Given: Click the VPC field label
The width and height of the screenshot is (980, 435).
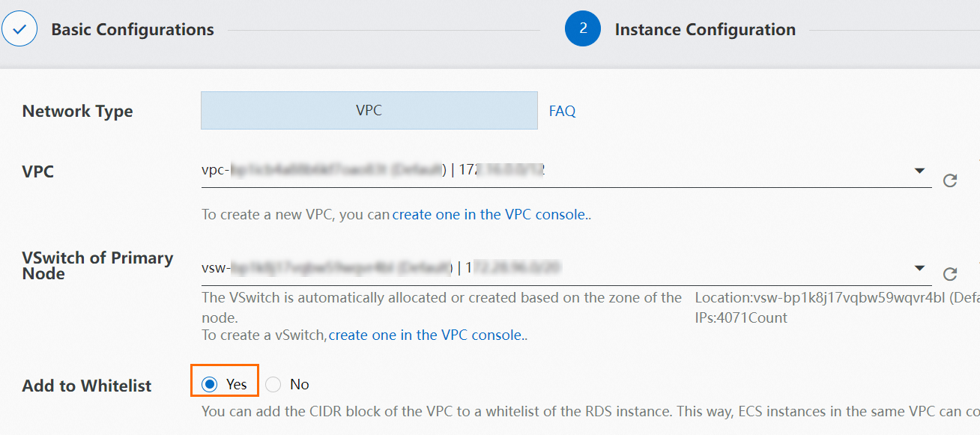Looking at the screenshot, I should 38,171.
